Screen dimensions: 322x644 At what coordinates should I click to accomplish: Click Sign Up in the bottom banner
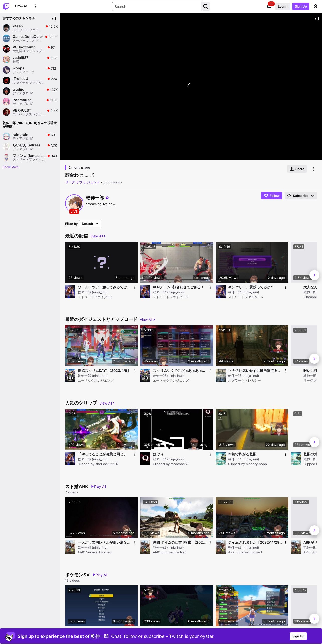[x=298, y=636]
